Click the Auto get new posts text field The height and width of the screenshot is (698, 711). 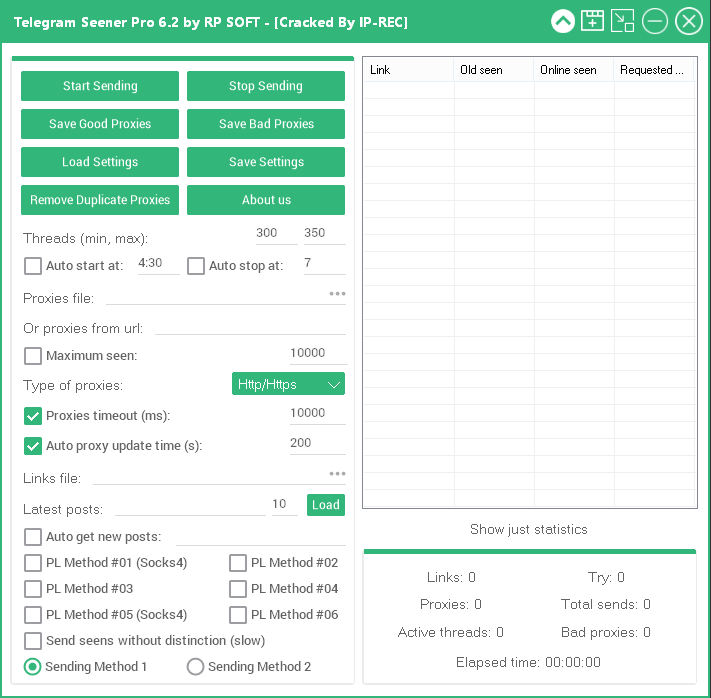tap(261, 537)
